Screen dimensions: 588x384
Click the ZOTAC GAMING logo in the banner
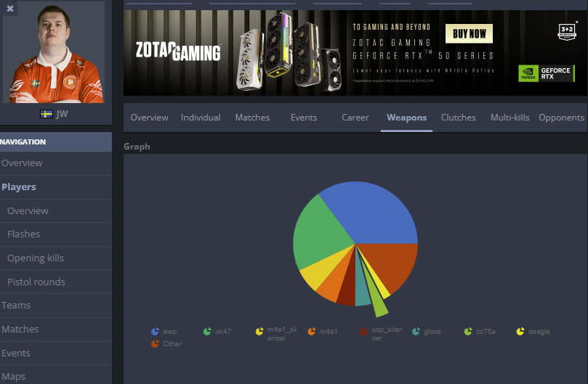click(x=178, y=52)
